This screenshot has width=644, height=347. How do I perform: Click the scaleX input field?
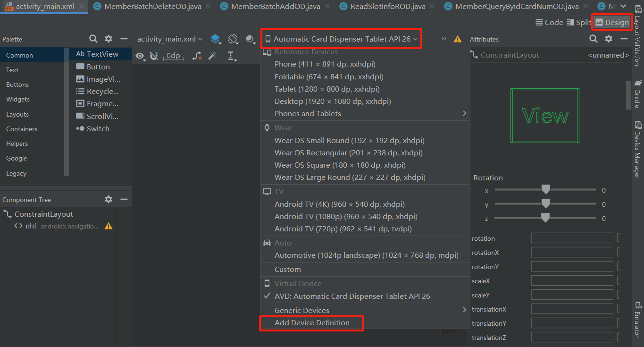(572, 281)
